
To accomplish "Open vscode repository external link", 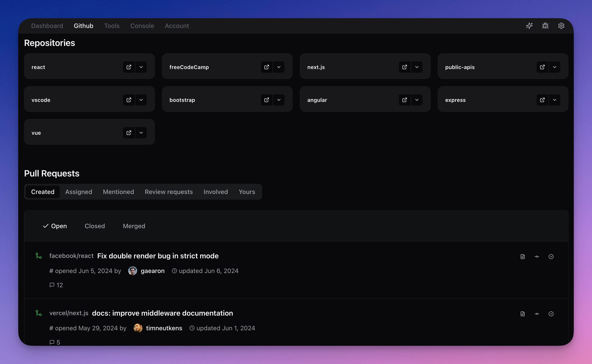I will tap(129, 100).
